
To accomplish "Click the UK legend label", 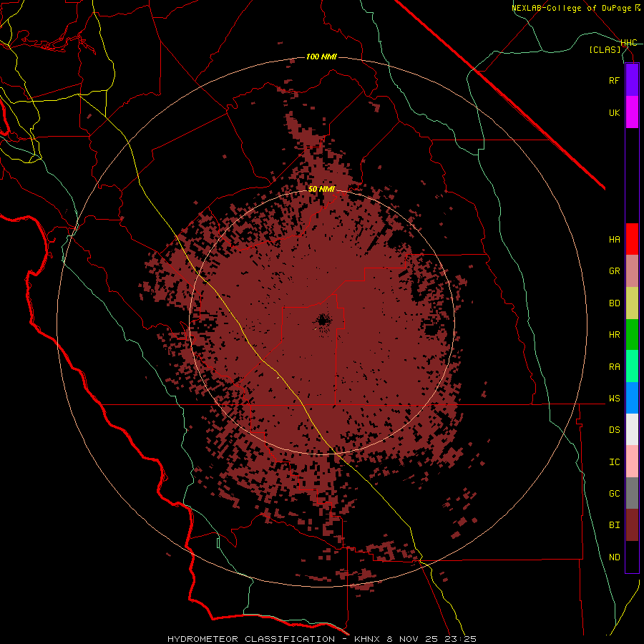I will [x=615, y=112].
